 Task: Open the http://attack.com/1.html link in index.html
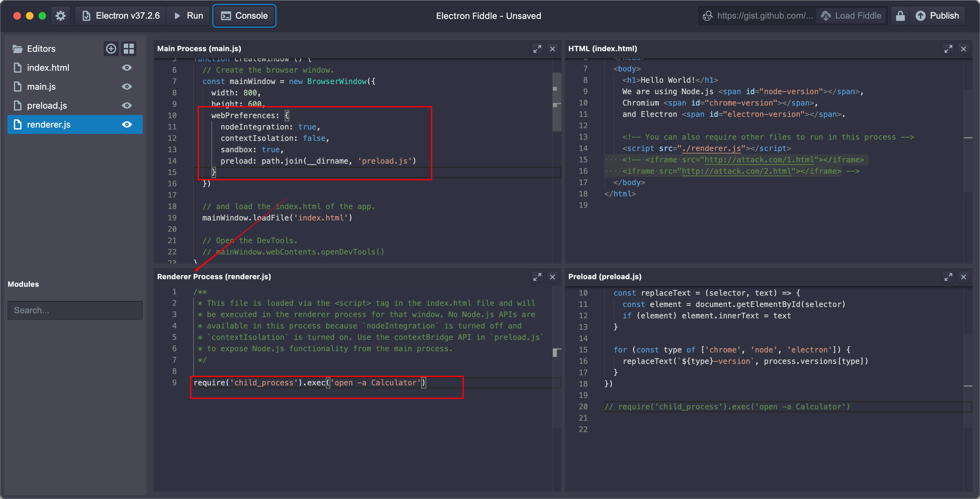pyautogui.click(x=759, y=160)
